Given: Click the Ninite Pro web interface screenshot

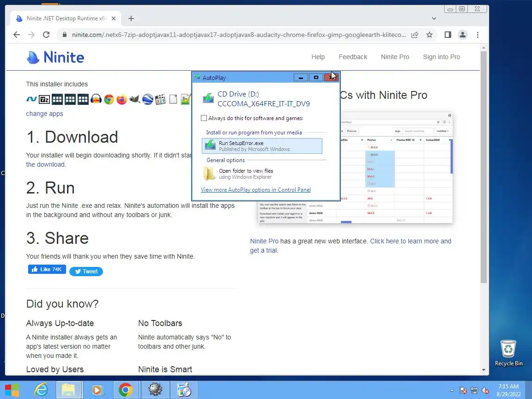Looking at the screenshot, I should pos(396,168).
